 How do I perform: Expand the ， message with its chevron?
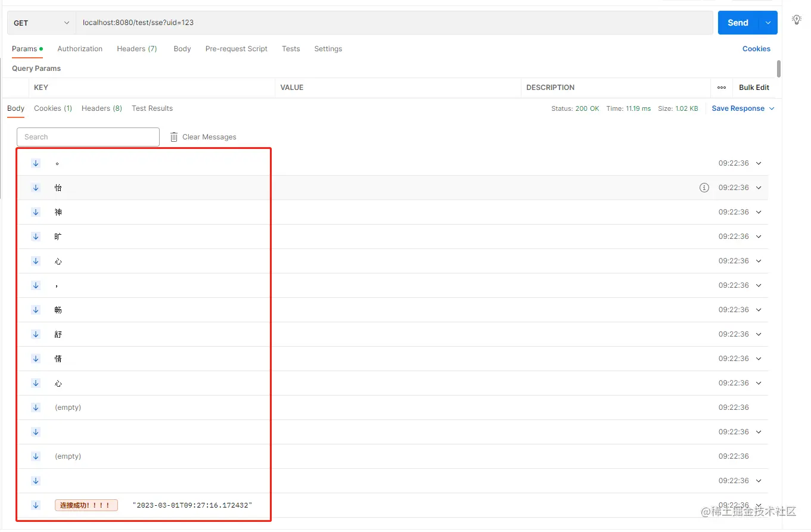759,285
